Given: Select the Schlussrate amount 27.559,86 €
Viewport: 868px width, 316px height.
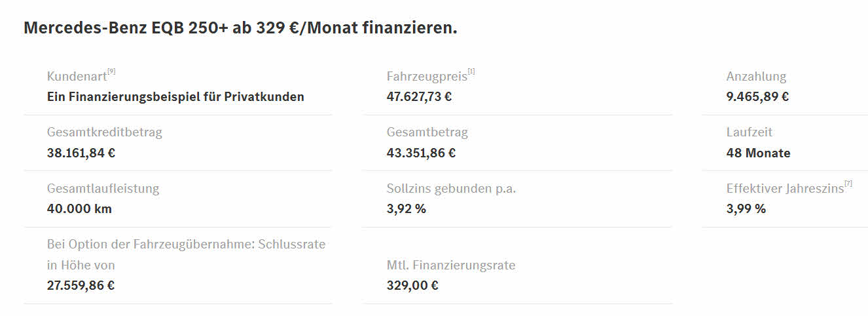Looking at the screenshot, I should click(x=81, y=286).
